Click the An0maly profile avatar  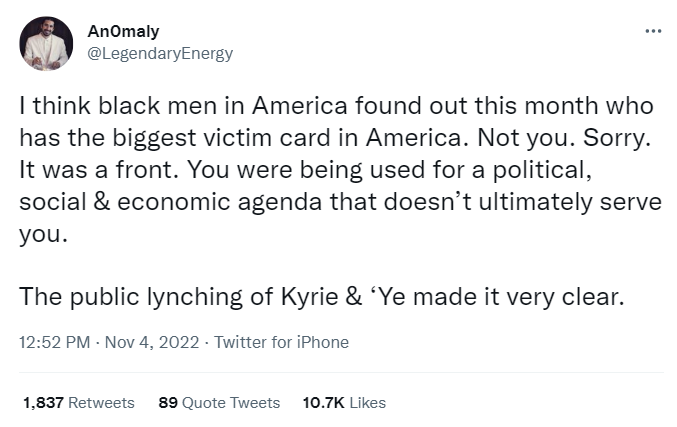(46, 43)
